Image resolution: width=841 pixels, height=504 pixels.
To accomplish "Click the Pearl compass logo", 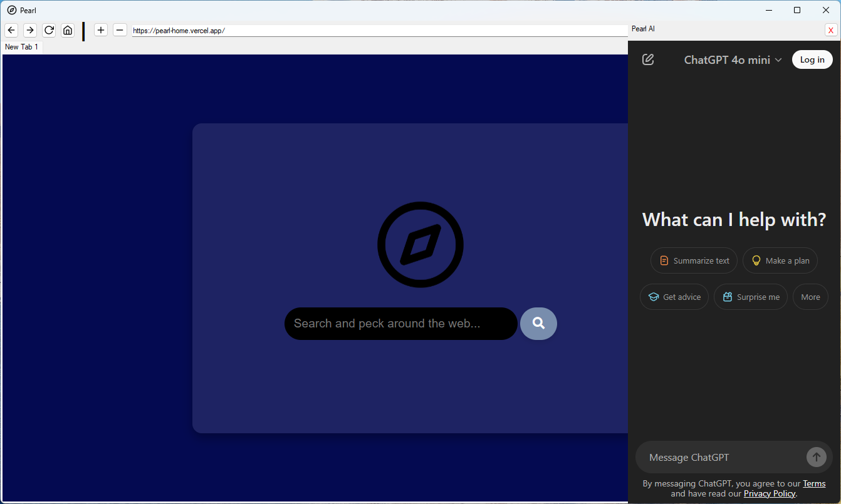I will [x=420, y=245].
